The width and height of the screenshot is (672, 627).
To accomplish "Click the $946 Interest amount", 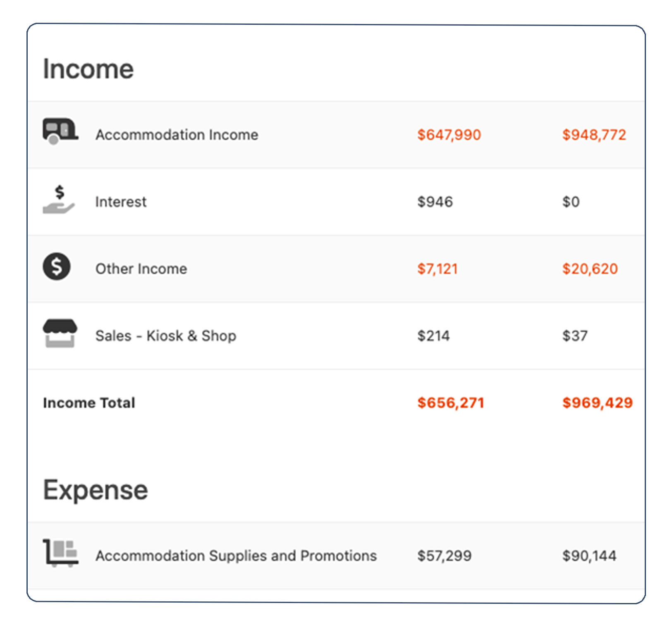I will click(x=435, y=202).
